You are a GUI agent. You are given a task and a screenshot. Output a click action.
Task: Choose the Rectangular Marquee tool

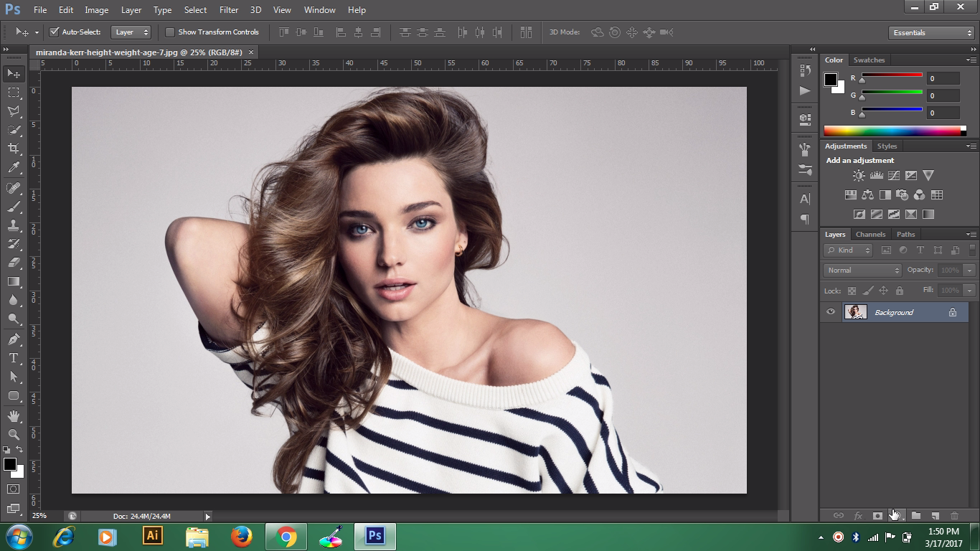14,93
